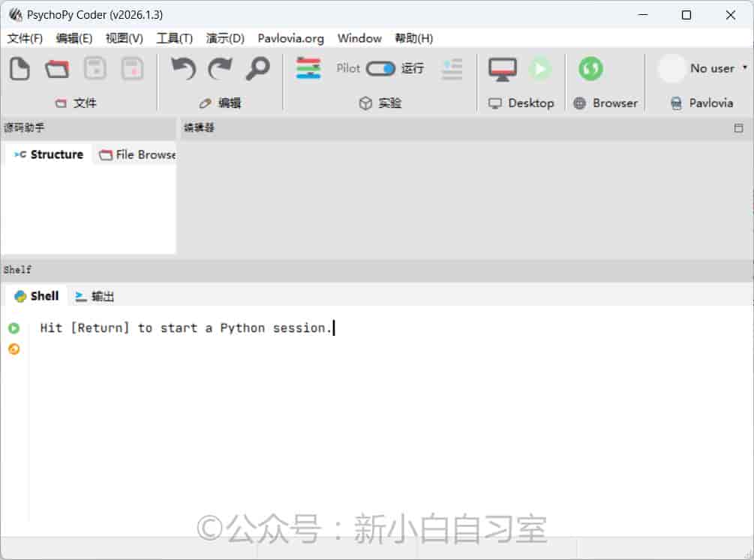Open the 演示(D) menu
754x560 pixels.
pos(225,38)
